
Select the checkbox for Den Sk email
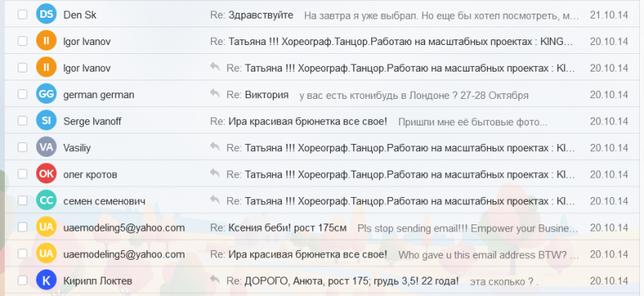click(23, 14)
